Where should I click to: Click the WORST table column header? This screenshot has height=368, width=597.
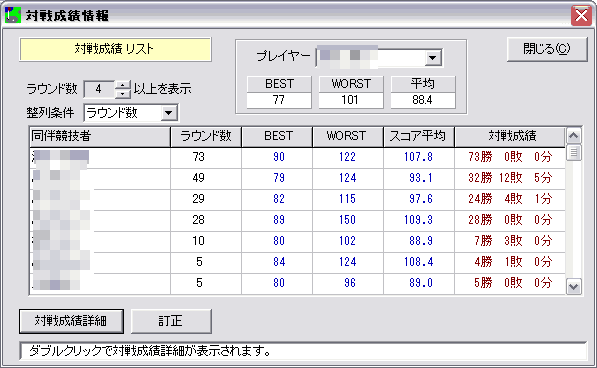coord(348,137)
